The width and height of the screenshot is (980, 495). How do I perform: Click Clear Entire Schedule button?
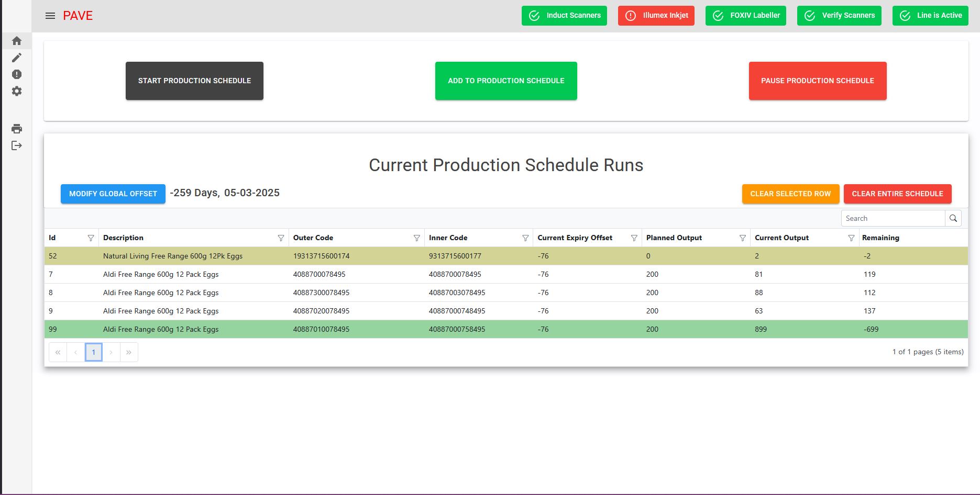point(897,194)
